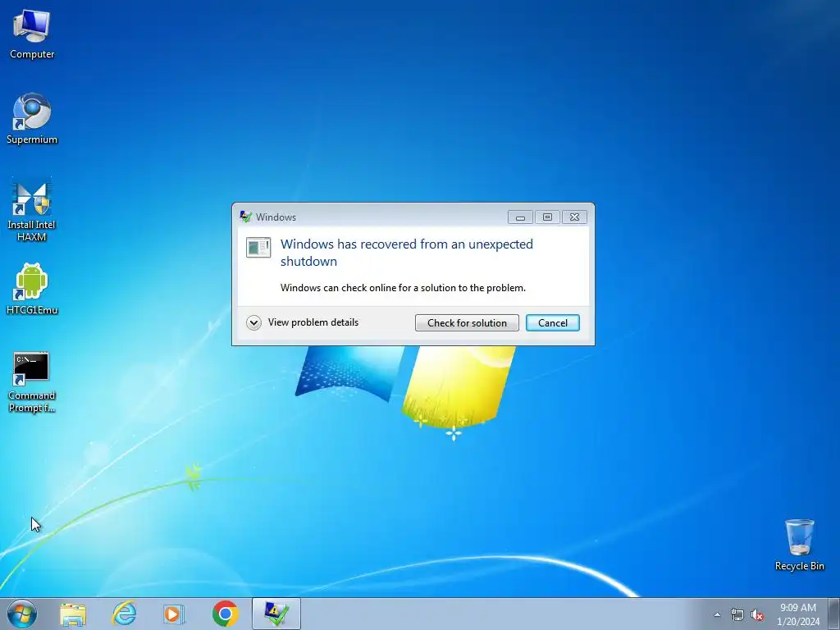The width and height of the screenshot is (840, 630).
Task: Show hidden system tray icons
Action: coord(717,615)
